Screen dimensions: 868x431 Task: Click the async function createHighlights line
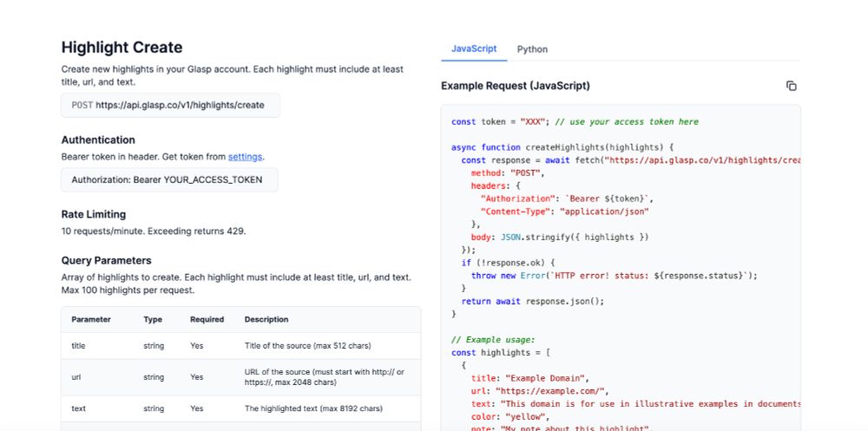tap(562, 147)
